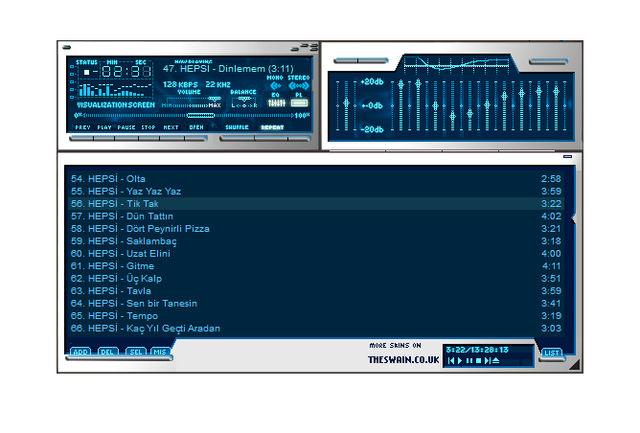640x433 pixels.
Task: Toggle the MIN SEC time display mode
Action: pos(126,72)
